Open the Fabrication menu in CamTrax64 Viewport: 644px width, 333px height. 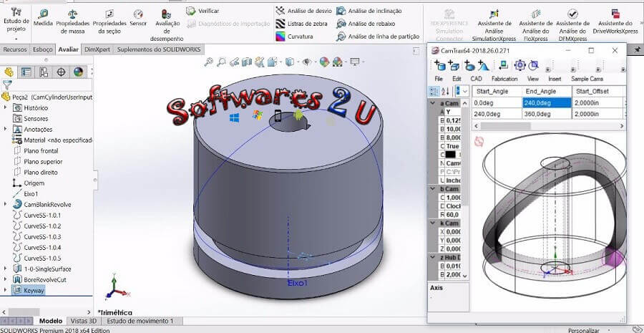click(504, 79)
